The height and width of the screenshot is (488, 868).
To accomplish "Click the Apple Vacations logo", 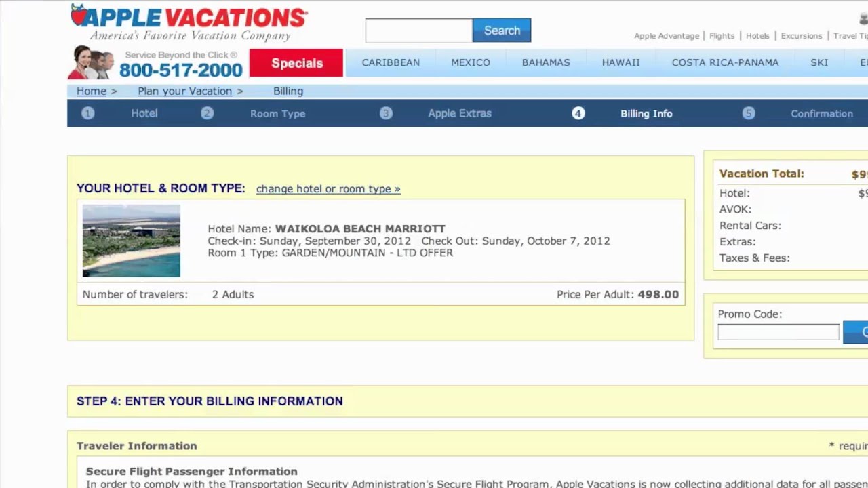I will tap(189, 22).
